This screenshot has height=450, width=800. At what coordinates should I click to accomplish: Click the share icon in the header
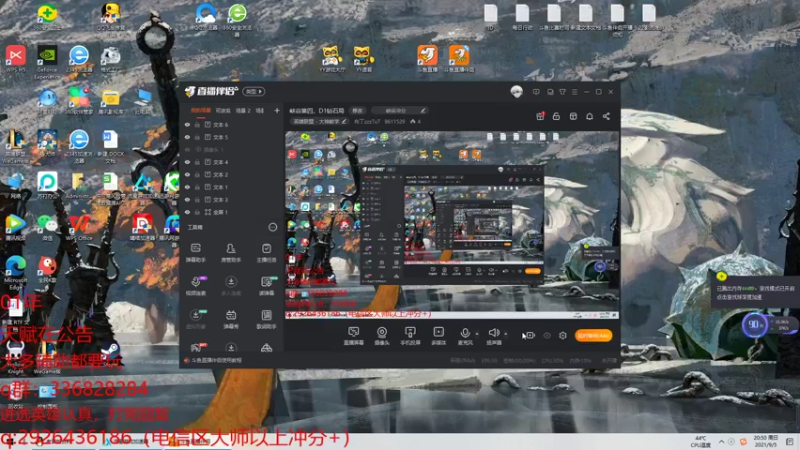(x=606, y=116)
